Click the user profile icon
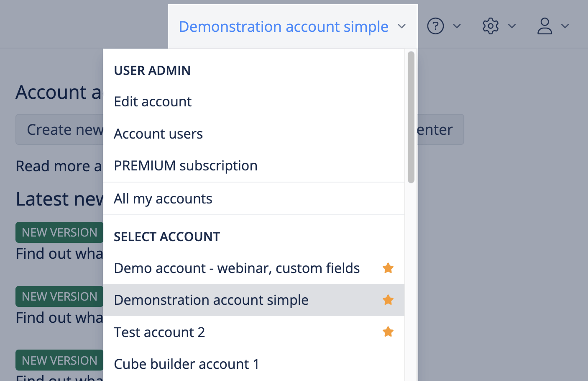 coord(544,26)
